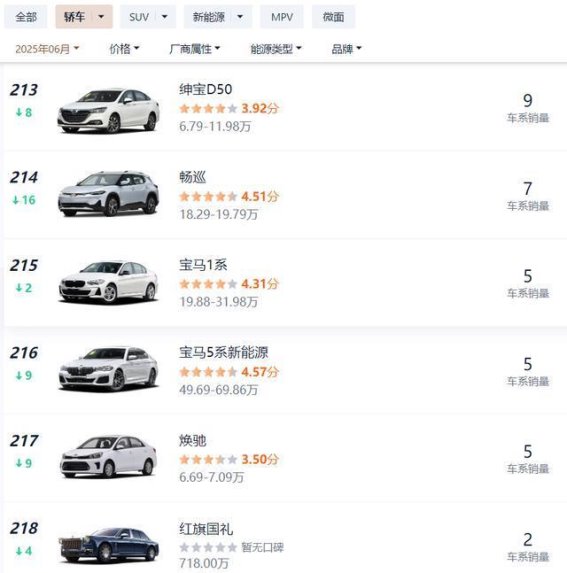Click the 红旗国礼 car image
This screenshot has height=573, width=567.
108,544
